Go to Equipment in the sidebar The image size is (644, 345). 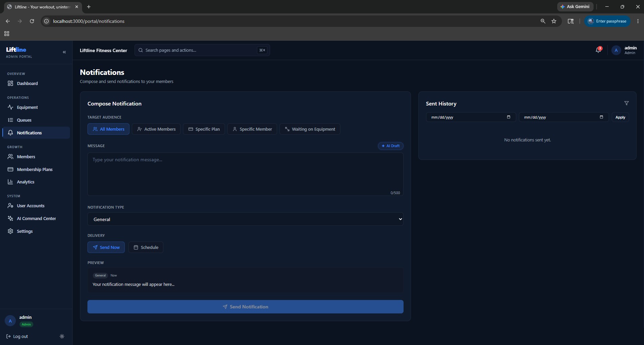[36, 107]
